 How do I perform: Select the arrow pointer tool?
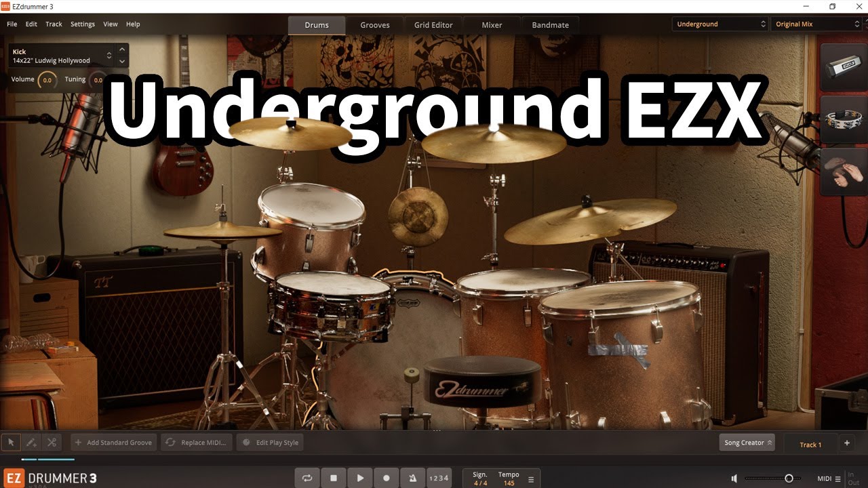click(x=11, y=443)
